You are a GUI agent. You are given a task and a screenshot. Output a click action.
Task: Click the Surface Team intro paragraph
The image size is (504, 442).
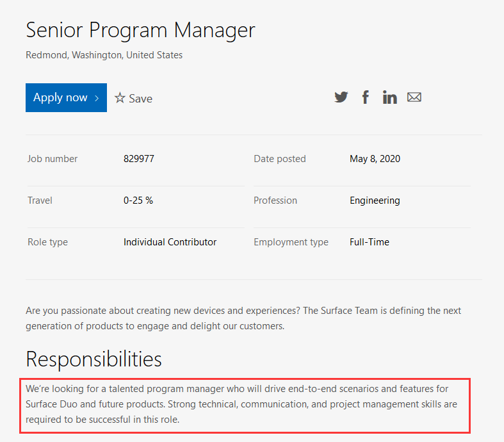point(243,318)
